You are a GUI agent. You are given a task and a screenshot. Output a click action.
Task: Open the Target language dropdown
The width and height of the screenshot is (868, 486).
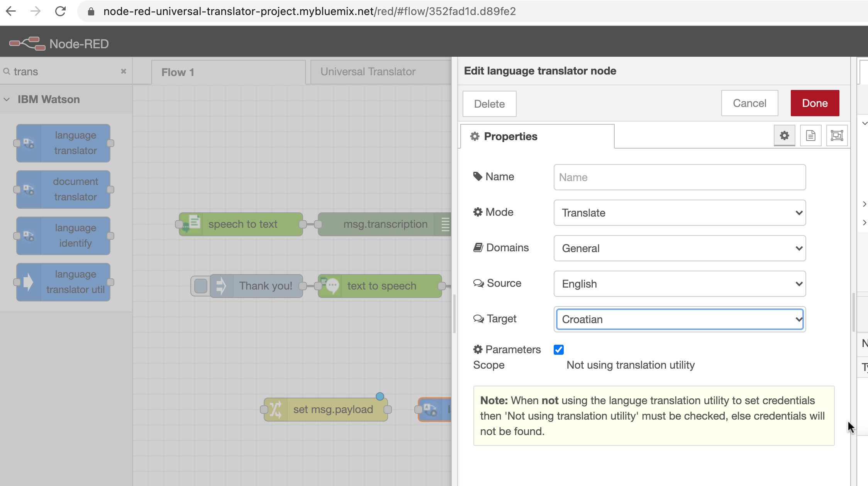[680, 319]
